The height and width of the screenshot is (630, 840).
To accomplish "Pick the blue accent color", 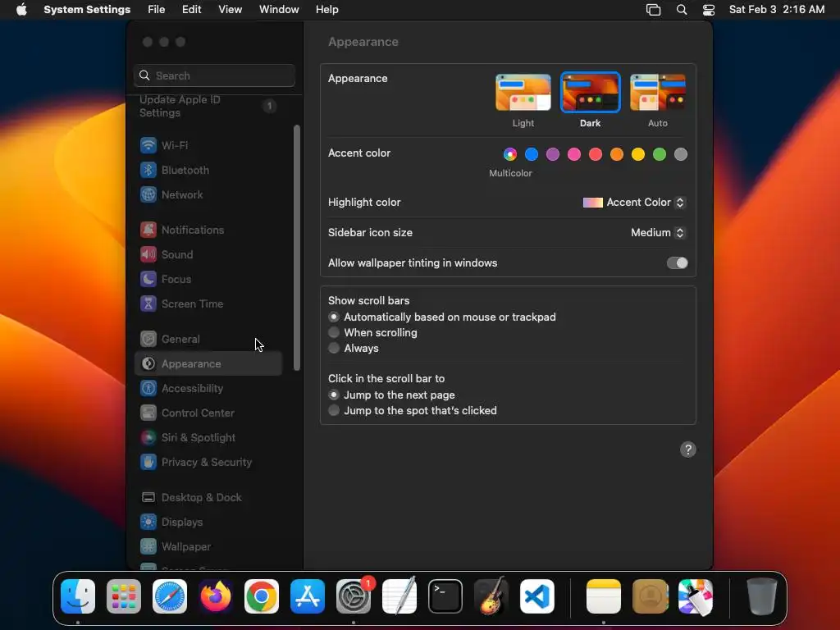I will [x=532, y=154].
